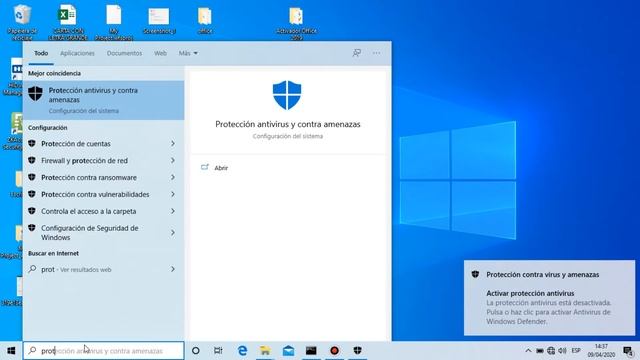Expand arrow for Protección contra ransomware
Viewport: 640px width, 360px height.
(x=173, y=178)
